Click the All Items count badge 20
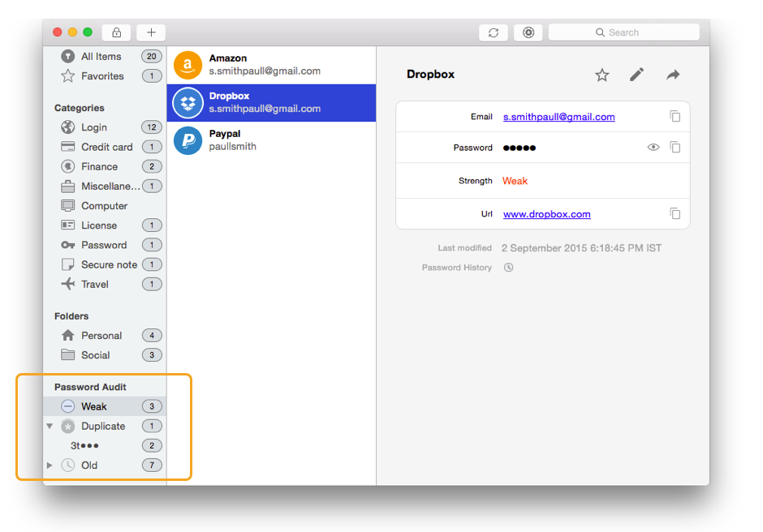 [152, 57]
